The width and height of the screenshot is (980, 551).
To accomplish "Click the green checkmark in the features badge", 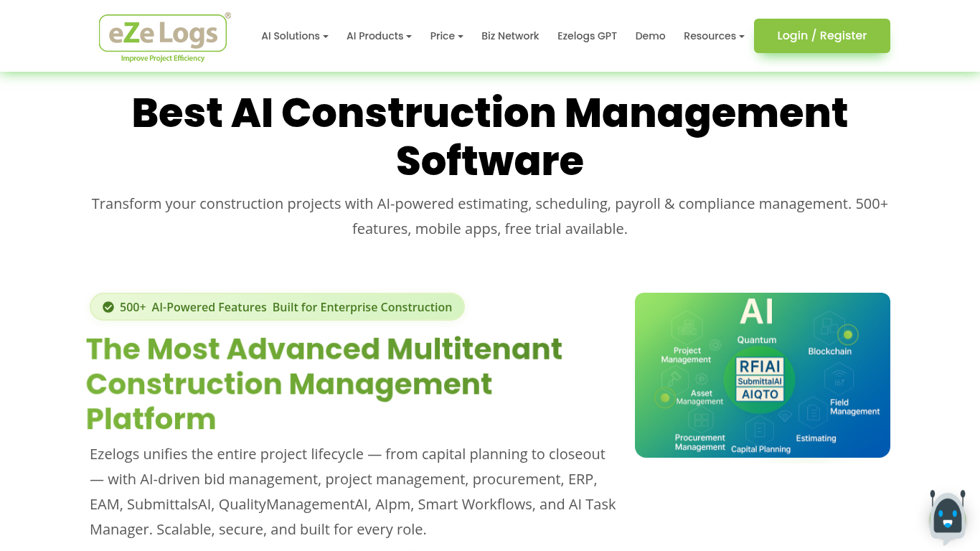I will [108, 307].
